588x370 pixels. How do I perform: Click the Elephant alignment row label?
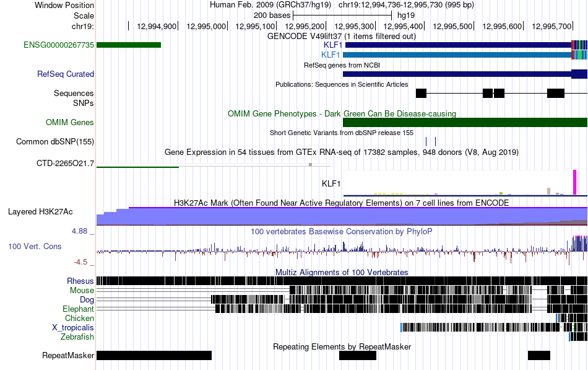[x=78, y=309]
